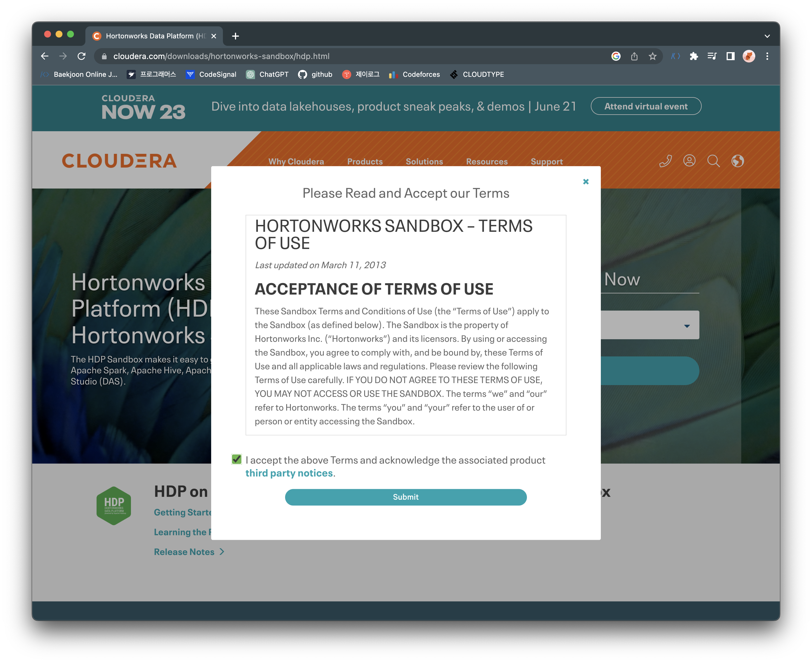Go back to the previous page
Image resolution: width=812 pixels, height=663 pixels.
tap(45, 56)
